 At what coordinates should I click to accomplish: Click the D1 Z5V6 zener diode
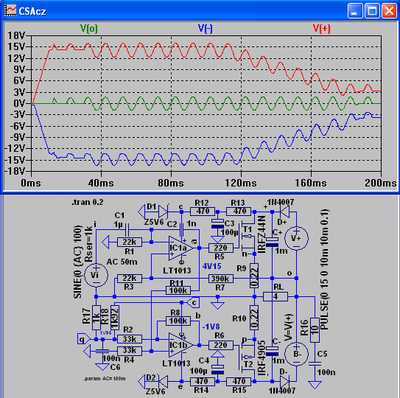tap(163, 211)
